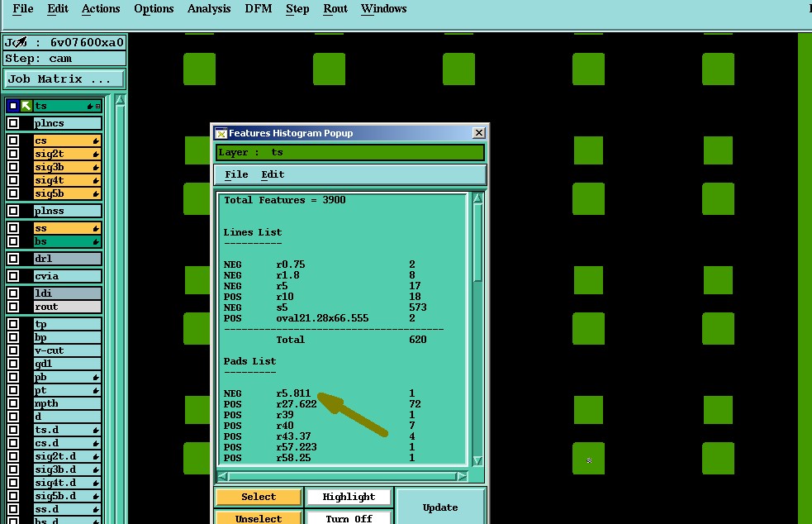Toggle display checkbox for ts layer
Viewport: 812px width, 524px height.
click(13, 106)
